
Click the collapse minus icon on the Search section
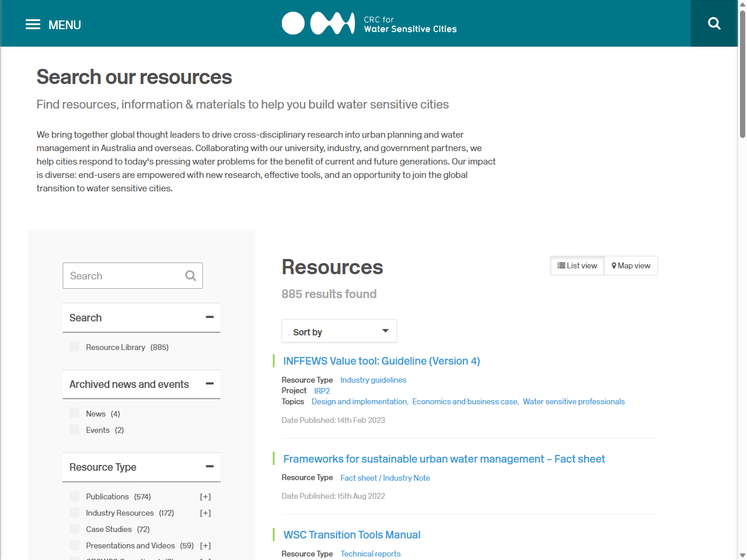point(210,317)
